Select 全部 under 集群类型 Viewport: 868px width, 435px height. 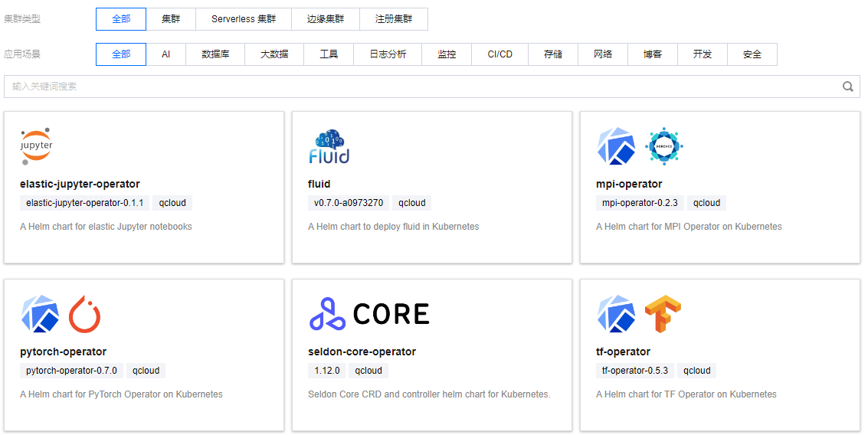pyautogui.click(x=121, y=19)
